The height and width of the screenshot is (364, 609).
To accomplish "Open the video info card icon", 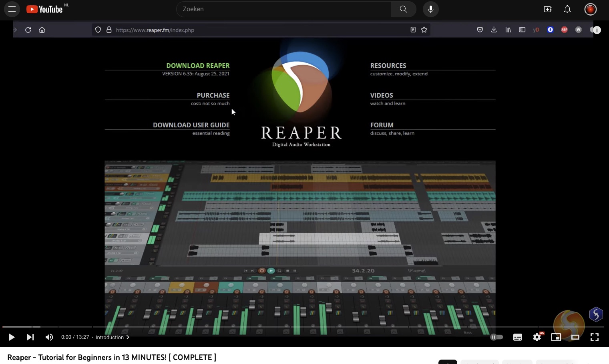I will point(597,30).
